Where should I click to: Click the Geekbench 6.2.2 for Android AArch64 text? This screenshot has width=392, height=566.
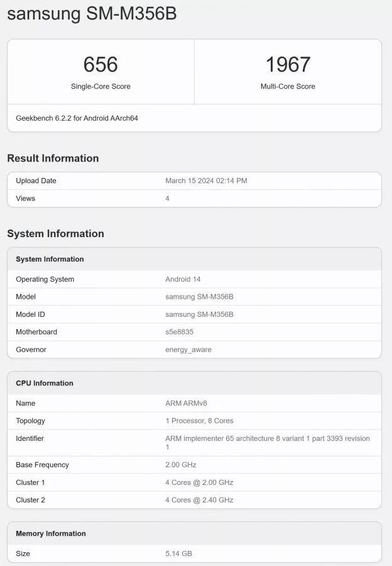coord(77,118)
